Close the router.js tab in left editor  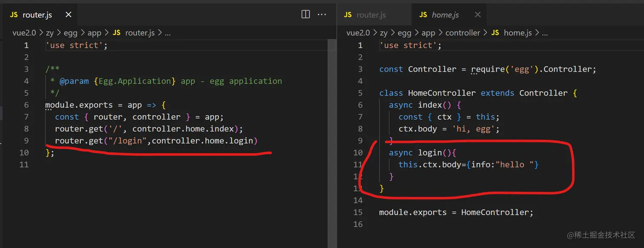pos(68,15)
